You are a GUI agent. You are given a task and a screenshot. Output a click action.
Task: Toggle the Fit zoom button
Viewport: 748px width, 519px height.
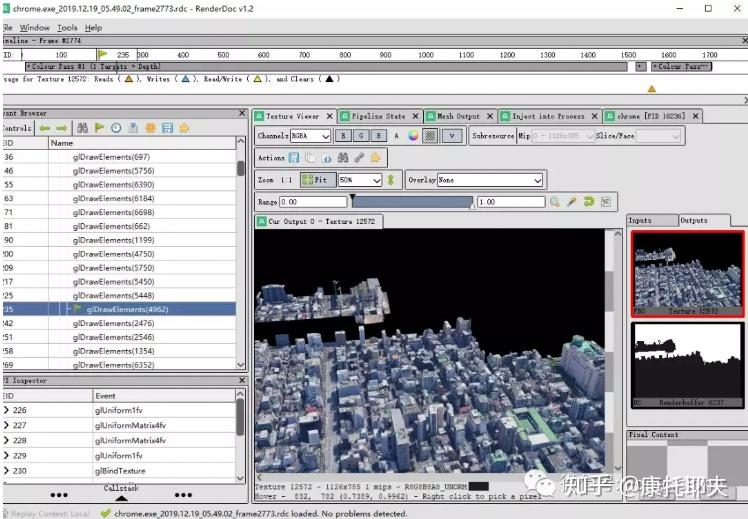(x=316, y=180)
